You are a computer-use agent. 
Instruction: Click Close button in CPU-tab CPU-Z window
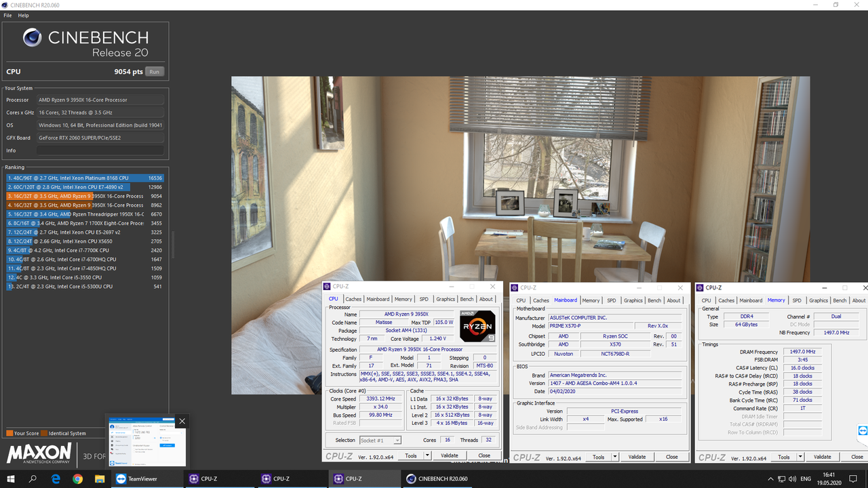(484, 456)
